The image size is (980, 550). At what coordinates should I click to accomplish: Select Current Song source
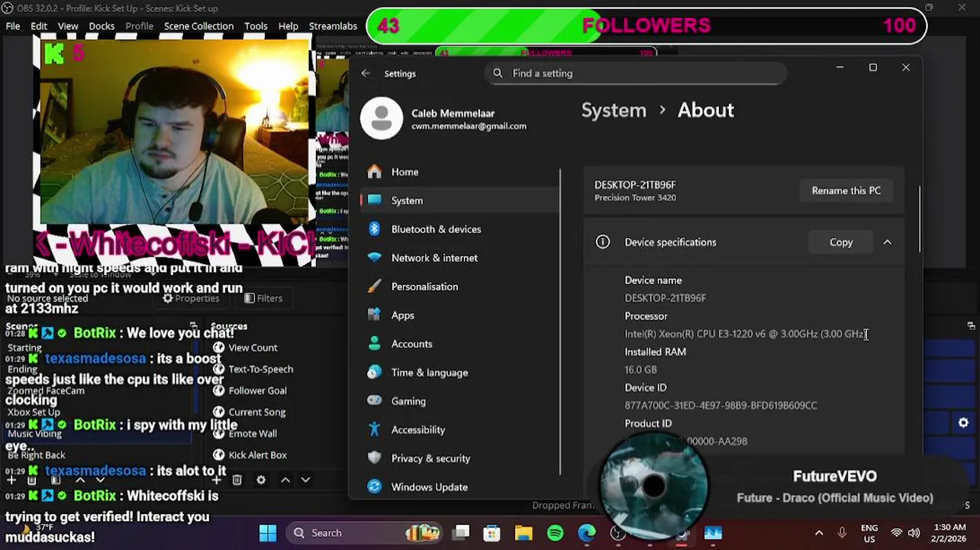256,412
